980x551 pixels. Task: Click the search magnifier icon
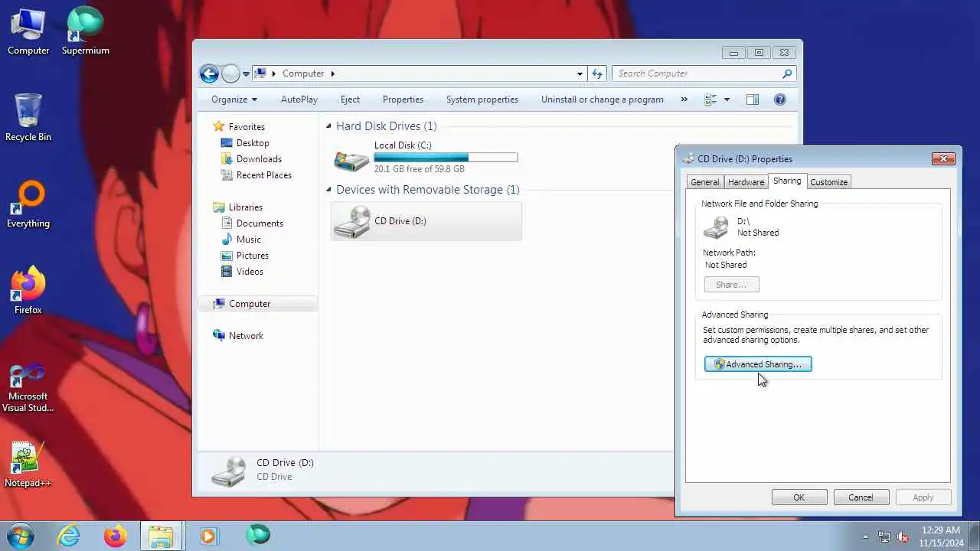click(x=786, y=73)
